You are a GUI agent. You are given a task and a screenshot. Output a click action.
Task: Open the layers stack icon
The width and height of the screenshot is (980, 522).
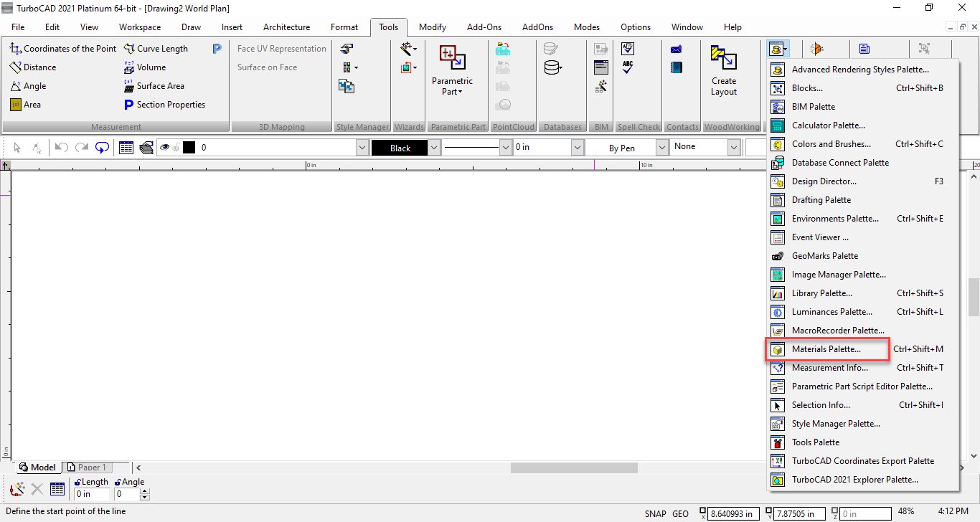(146, 148)
